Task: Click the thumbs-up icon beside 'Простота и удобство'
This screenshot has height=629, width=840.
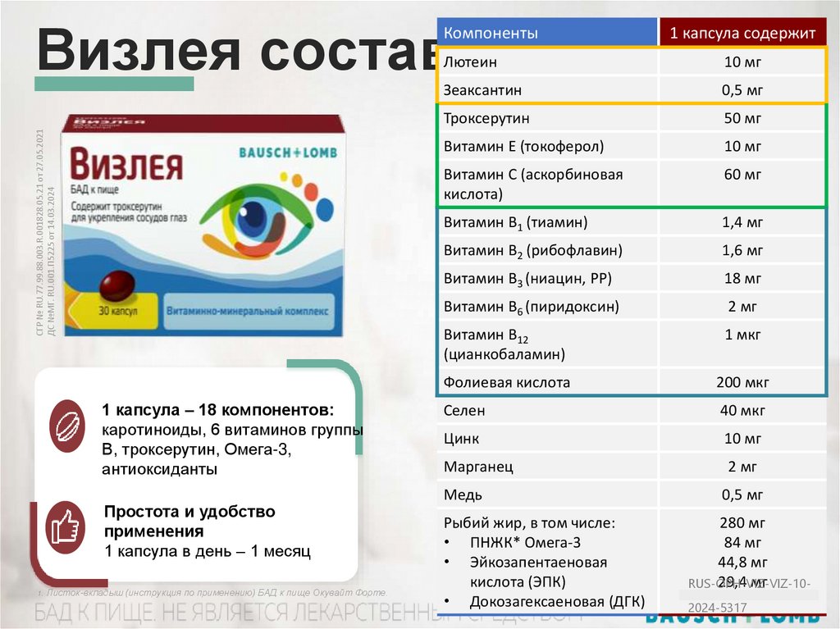Action: coord(66,527)
